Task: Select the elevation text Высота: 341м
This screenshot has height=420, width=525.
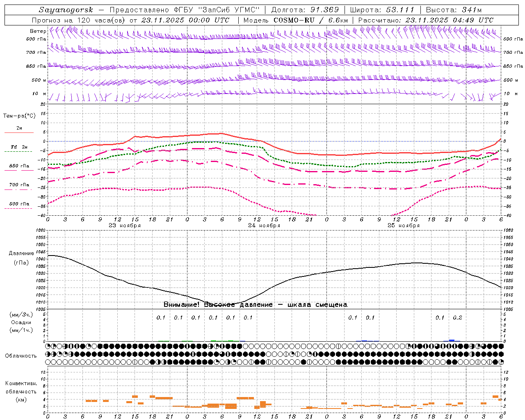Action: click(x=454, y=10)
